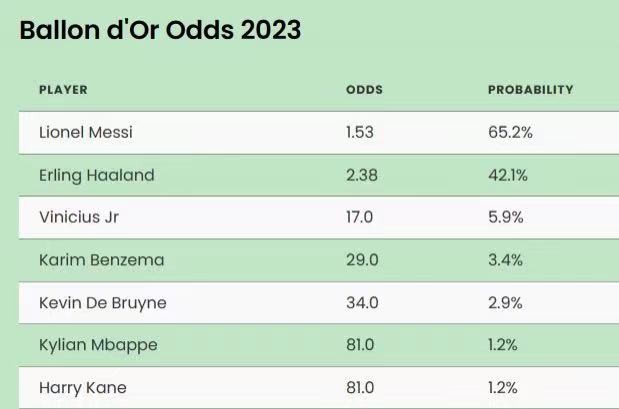Screen dimensions: 619x409
Task: Click the 65.2% probability cell
Action: point(510,132)
